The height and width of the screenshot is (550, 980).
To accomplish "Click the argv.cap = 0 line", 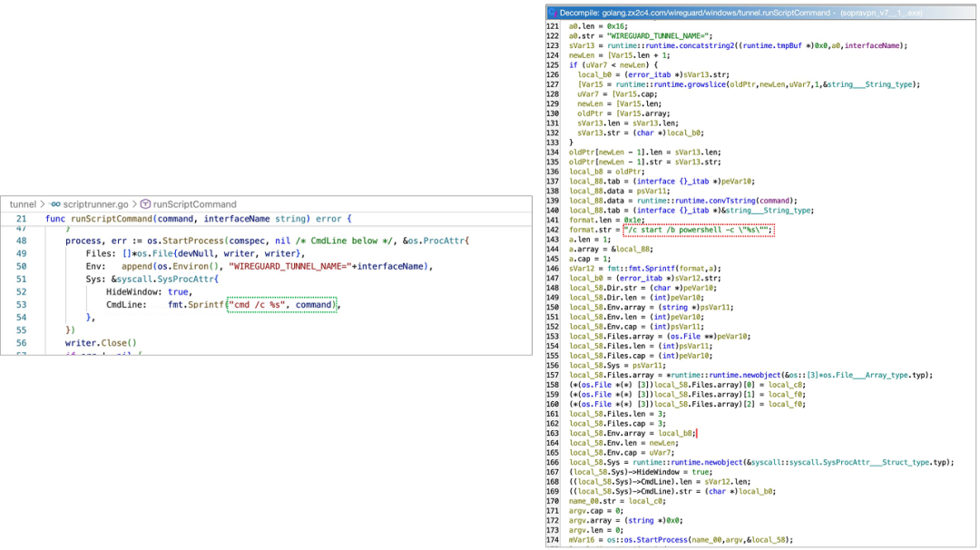I will (595, 511).
